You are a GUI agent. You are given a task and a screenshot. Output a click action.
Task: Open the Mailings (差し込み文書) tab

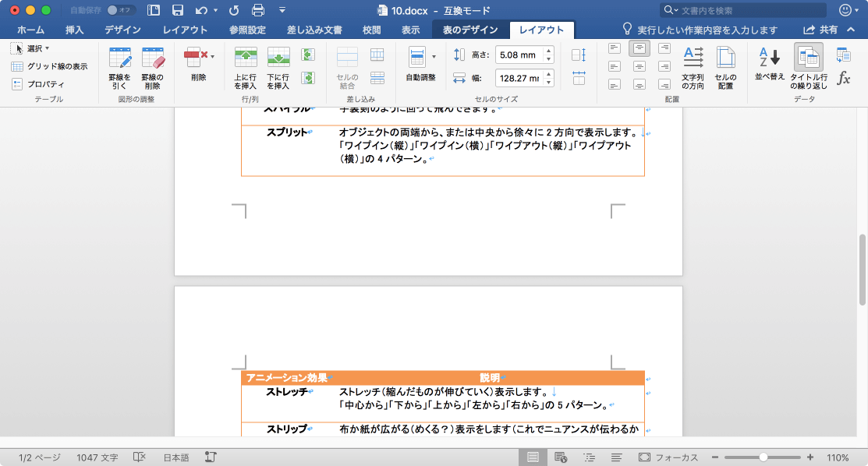pos(314,30)
